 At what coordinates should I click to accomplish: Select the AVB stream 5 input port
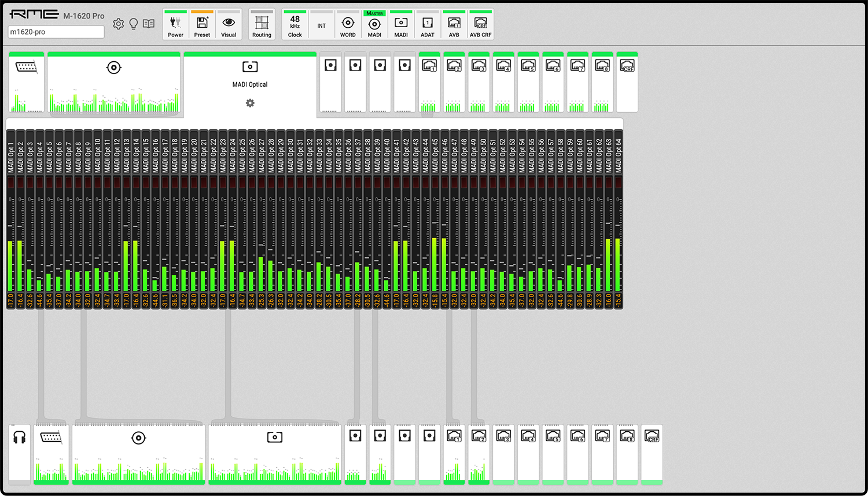coord(528,66)
